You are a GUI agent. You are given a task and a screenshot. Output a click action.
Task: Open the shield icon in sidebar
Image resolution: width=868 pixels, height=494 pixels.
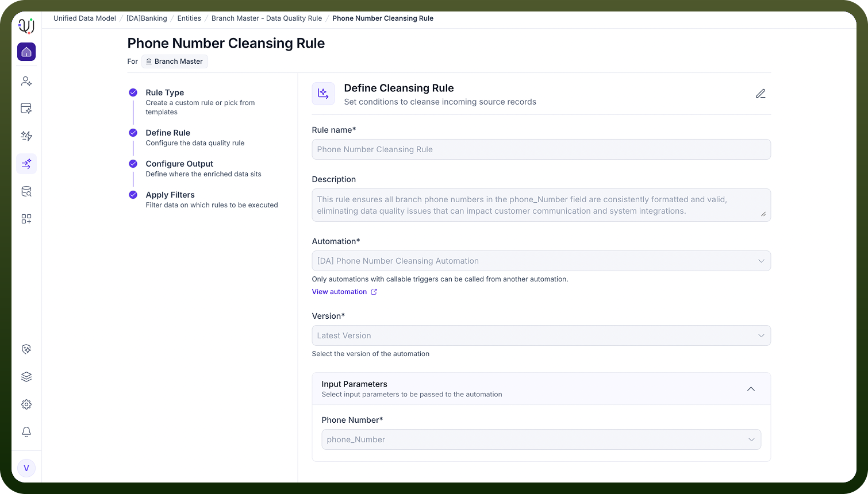[26, 349]
